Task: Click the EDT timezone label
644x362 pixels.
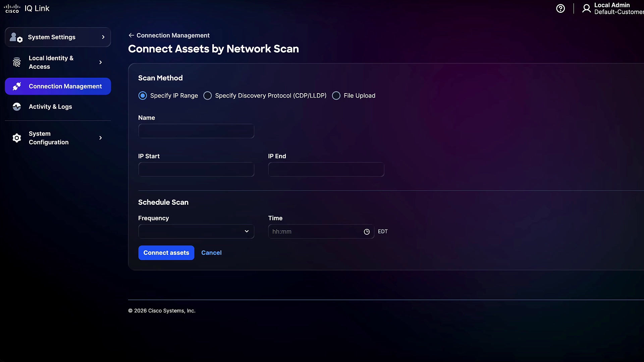Action: pos(383,232)
